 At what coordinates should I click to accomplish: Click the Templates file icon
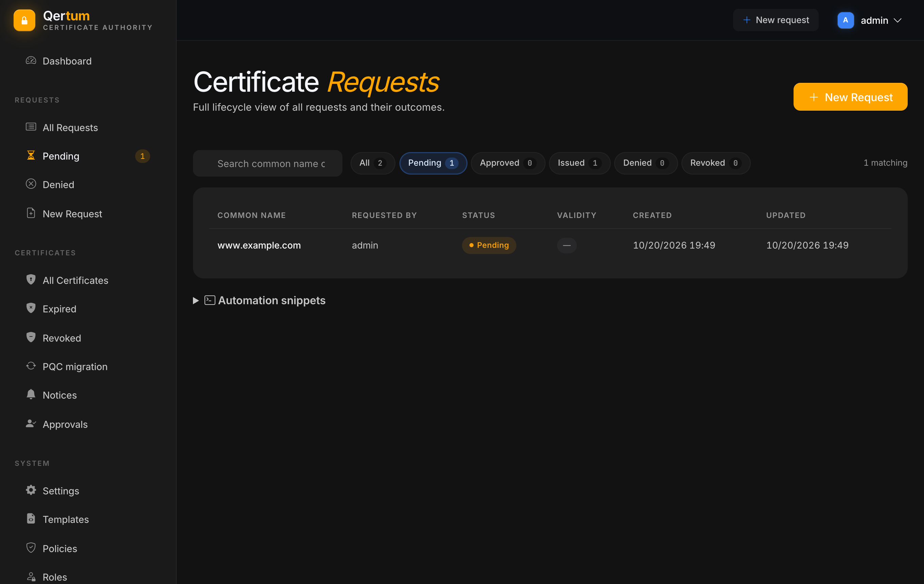31,519
